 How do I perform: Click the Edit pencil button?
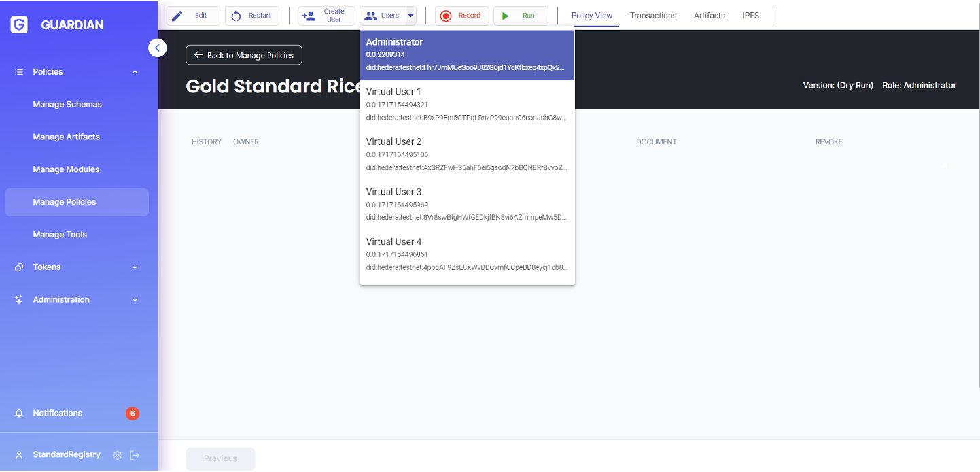pyautogui.click(x=193, y=16)
